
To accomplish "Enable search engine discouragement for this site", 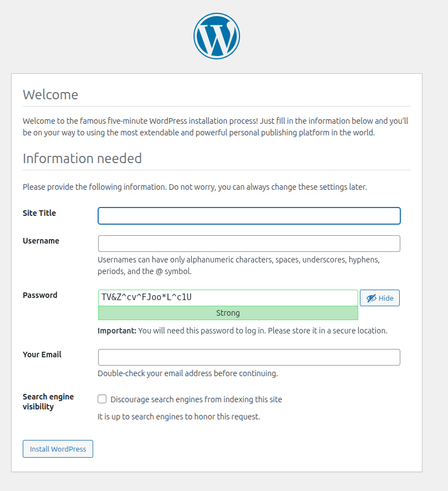I will tap(102, 399).
